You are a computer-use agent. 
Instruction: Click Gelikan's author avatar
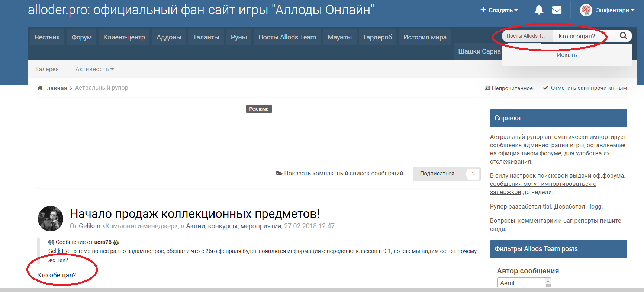tap(51, 219)
